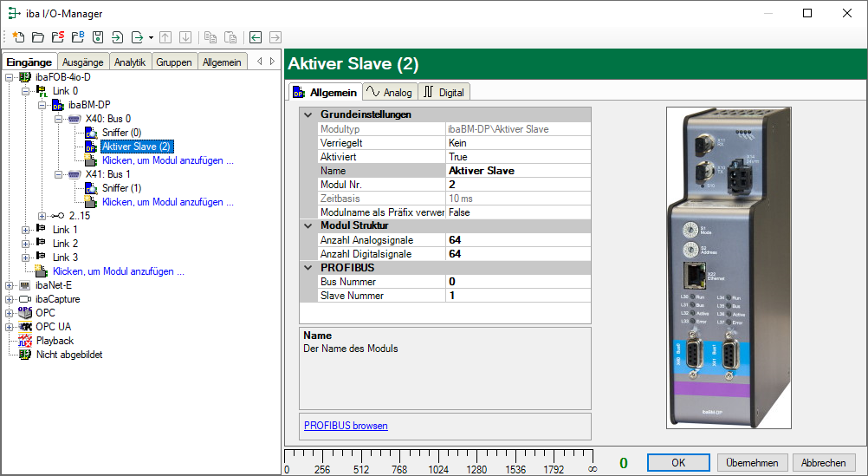
Task: Click the green left arrow toolbar icon
Action: point(255,37)
